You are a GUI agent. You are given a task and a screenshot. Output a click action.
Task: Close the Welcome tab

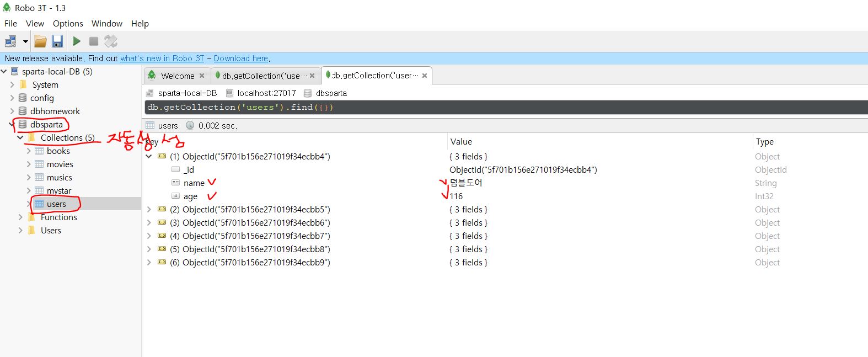coord(202,76)
